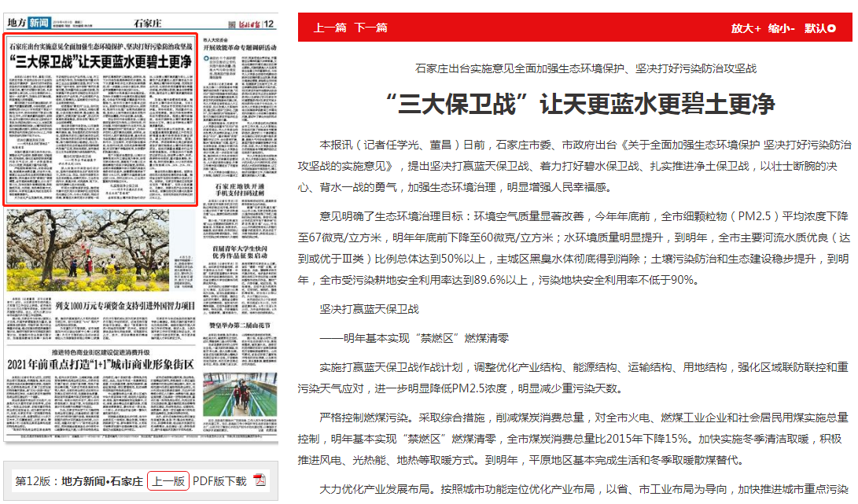
Task: Click the red PDF download icon
Action: [x=260, y=481]
